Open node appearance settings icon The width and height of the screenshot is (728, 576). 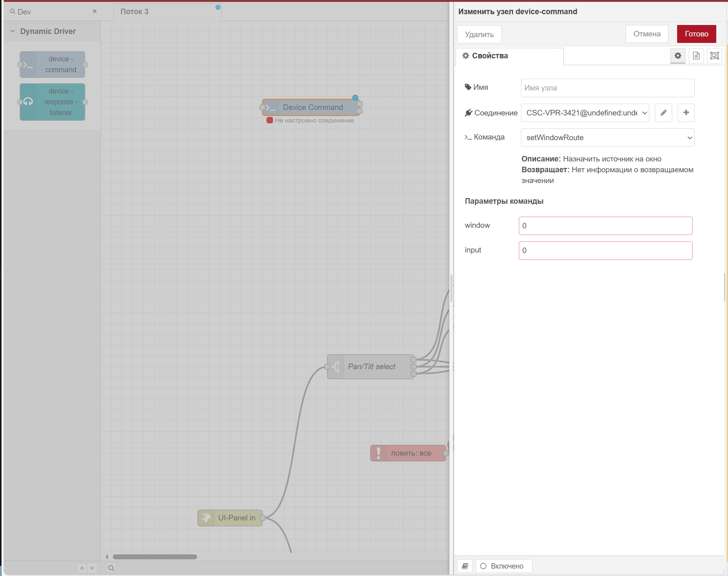714,56
